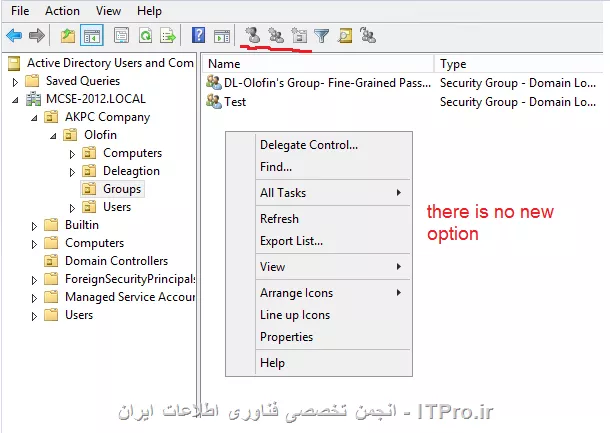Select ForeignSecurityPrincipals container label
Image resolution: width=610 pixels, height=433 pixels.
[x=130, y=279]
